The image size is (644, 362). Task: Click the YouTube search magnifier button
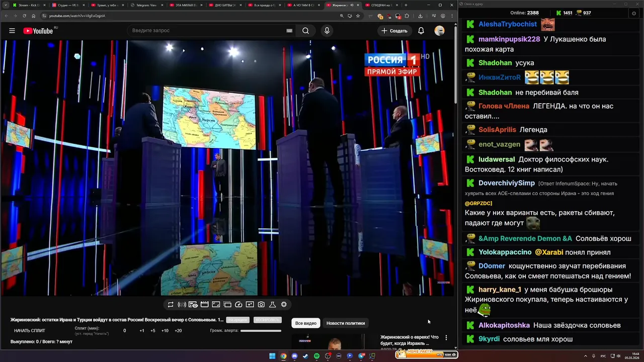[x=305, y=31]
